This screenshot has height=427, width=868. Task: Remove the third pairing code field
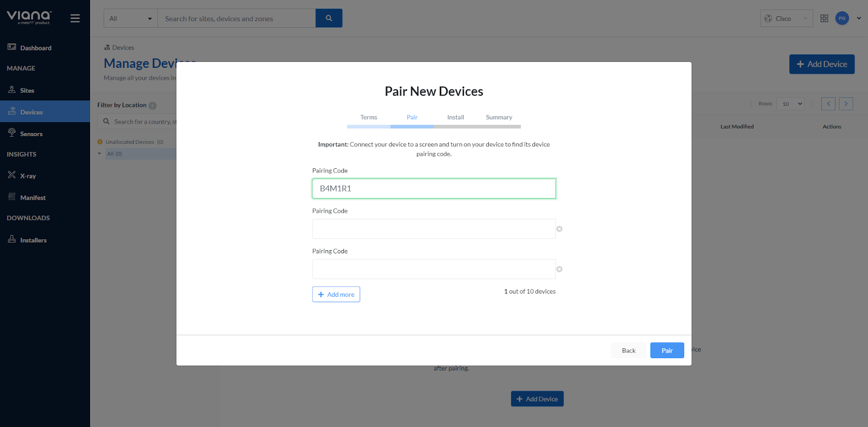point(559,269)
